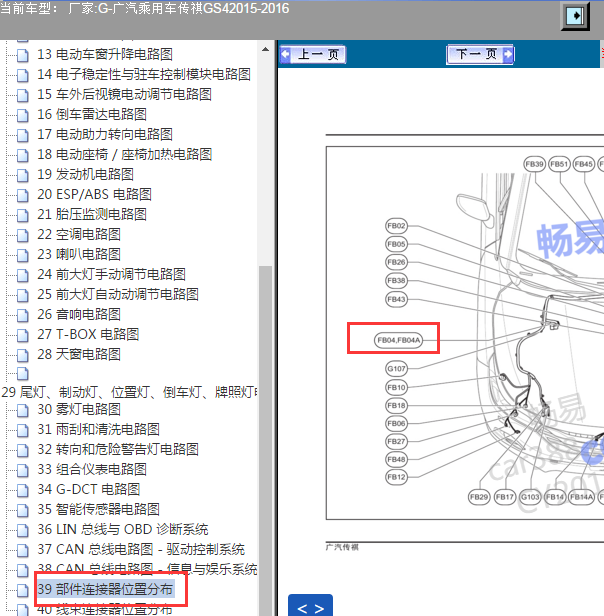Screen dimensions: 604x616
Task: Open item 25 前大灯自动调节电路图
Action: tap(118, 295)
